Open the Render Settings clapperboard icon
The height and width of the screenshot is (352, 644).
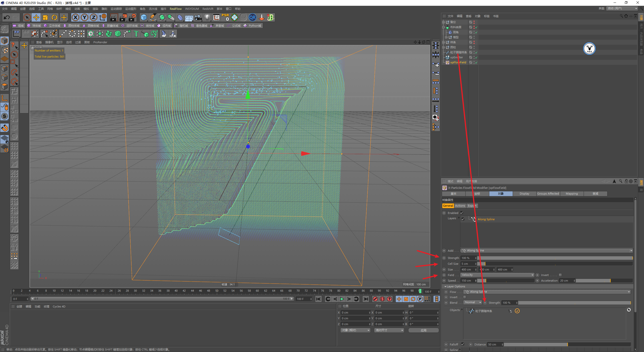tap(132, 17)
